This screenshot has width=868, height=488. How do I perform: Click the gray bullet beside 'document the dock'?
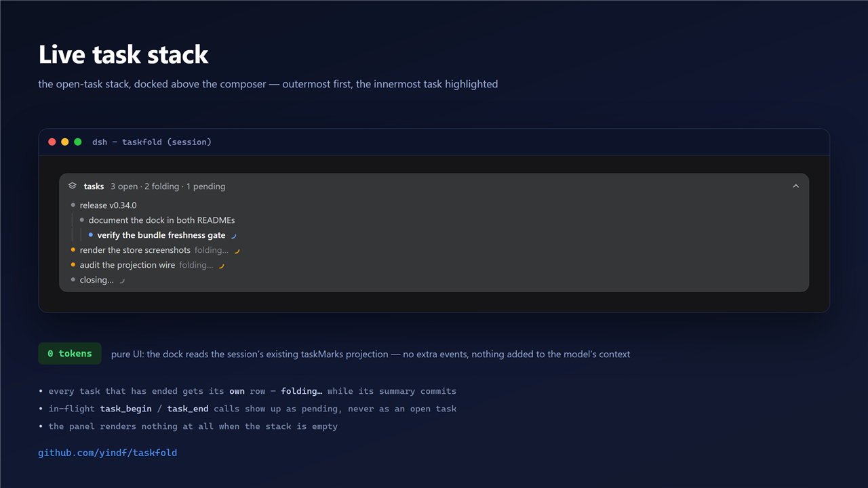point(82,220)
